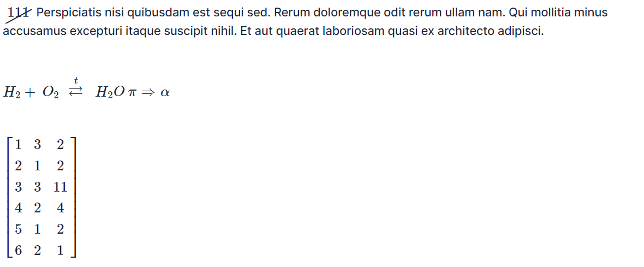Click the π symbol in the equation

click(131, 93)
